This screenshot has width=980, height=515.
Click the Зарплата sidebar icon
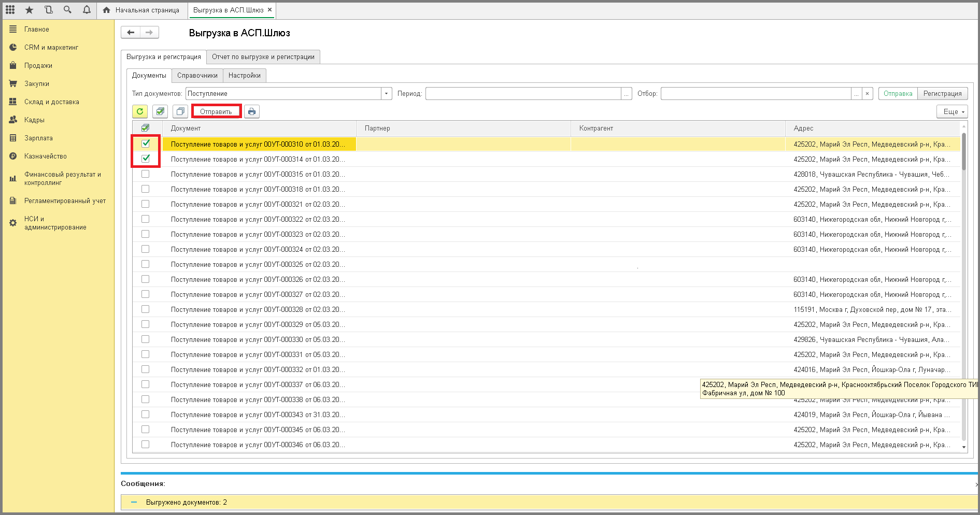13,138
